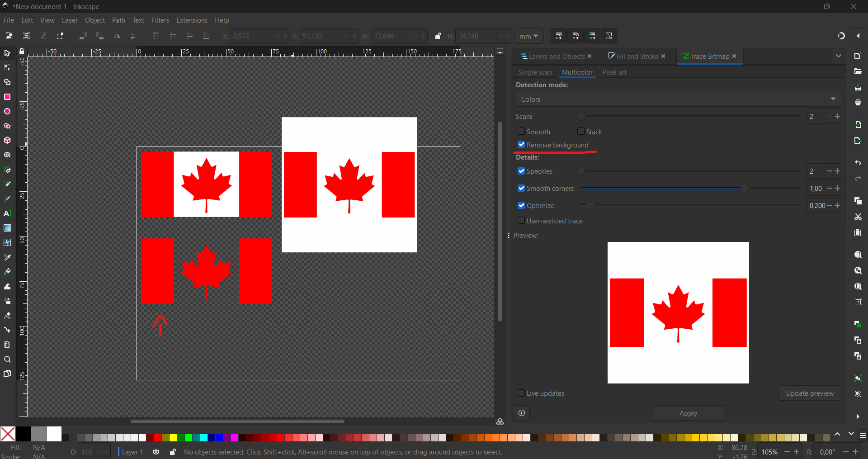The height and width of the screenshot is (459, 868).
Task: Enable User-assisted trace
Action: [x=521, y=221]
